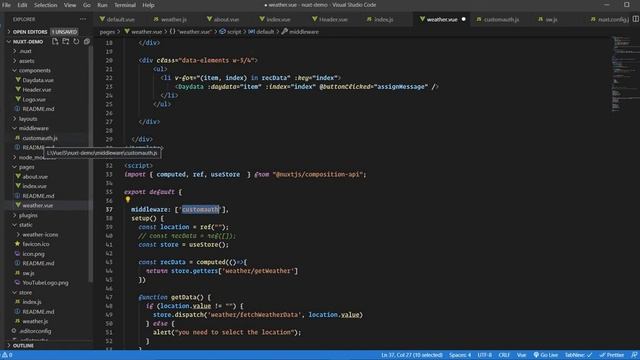Collapse the pages folder
The image size is (640, 360).
[x=26, y=167]
